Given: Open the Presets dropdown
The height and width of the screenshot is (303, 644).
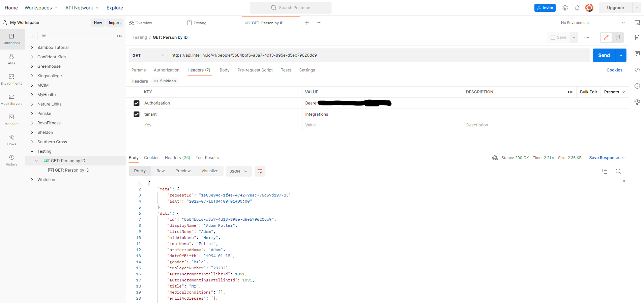Looking at the screenshot, I should [x=614, y=92].
